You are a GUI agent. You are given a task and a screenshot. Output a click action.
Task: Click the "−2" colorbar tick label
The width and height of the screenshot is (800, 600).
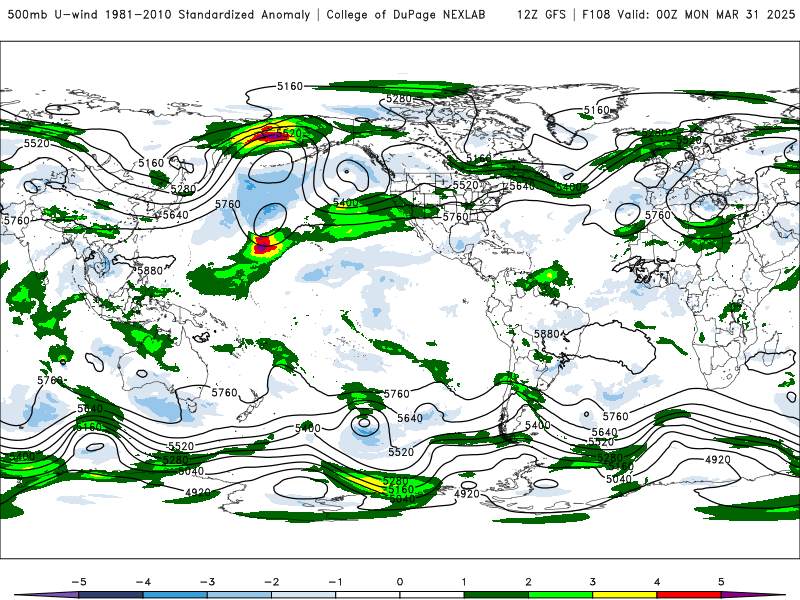pyautogui.click(x=271, y=582)
